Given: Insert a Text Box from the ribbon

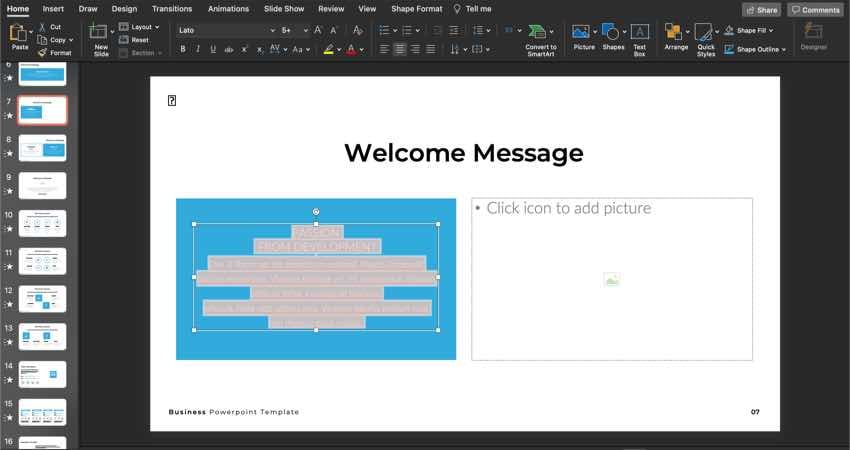Looking at the screenshot, I should click(640, 33).
